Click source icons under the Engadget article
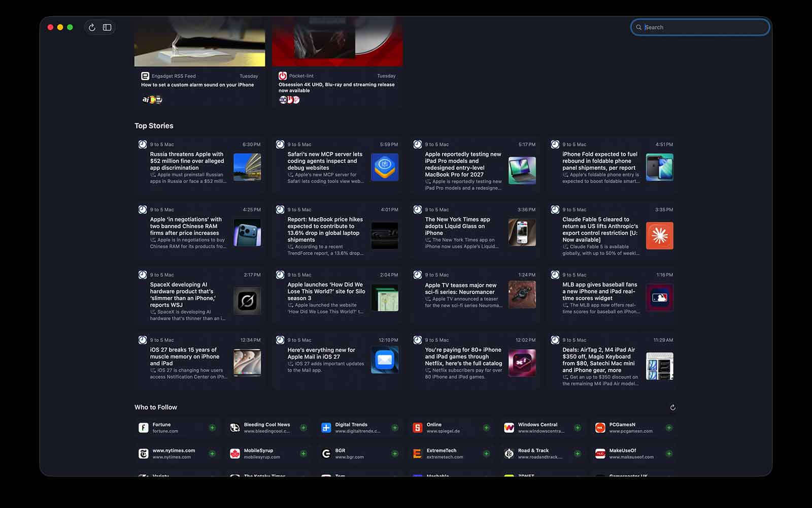 pyautogui.click(x=152, y=100)
